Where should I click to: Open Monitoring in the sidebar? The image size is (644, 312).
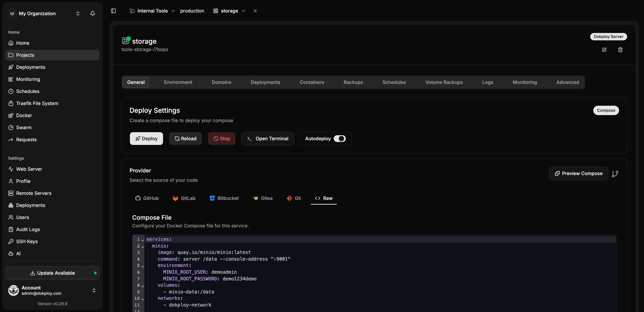click(52, 79)
